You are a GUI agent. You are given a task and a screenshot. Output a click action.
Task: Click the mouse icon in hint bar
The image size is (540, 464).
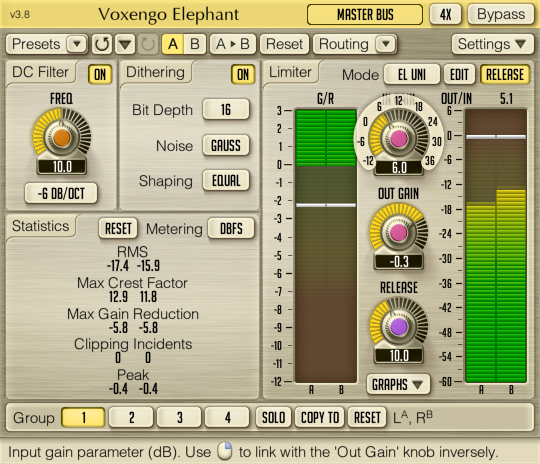(225, 451)
